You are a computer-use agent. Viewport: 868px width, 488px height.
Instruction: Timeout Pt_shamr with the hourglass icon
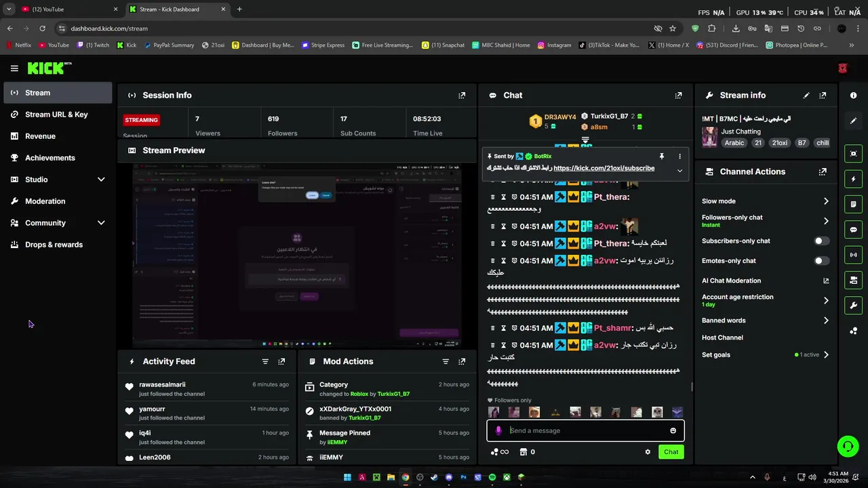504,328
